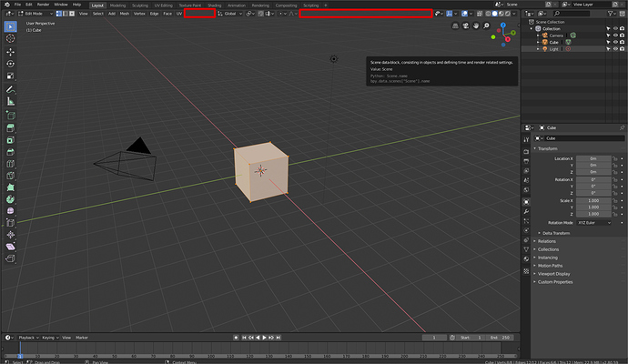The width and height of the screenshot is (628, 364).
Task: Enable rendered viewport shading
Action: [508, 14]
